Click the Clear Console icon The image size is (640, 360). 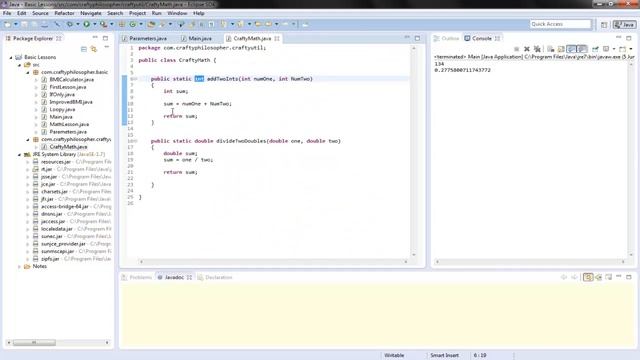click(x=550, y=49)
